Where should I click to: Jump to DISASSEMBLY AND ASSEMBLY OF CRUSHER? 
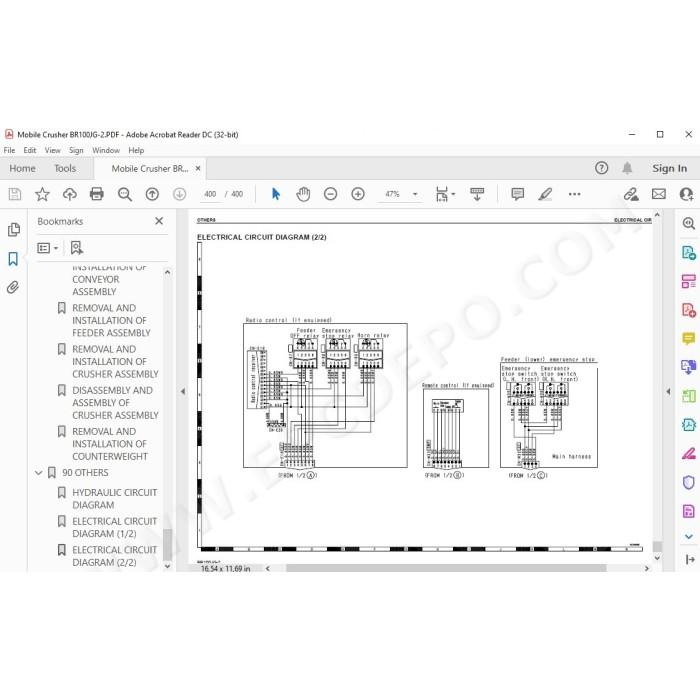pyautogui.click(x=115, y=403)
